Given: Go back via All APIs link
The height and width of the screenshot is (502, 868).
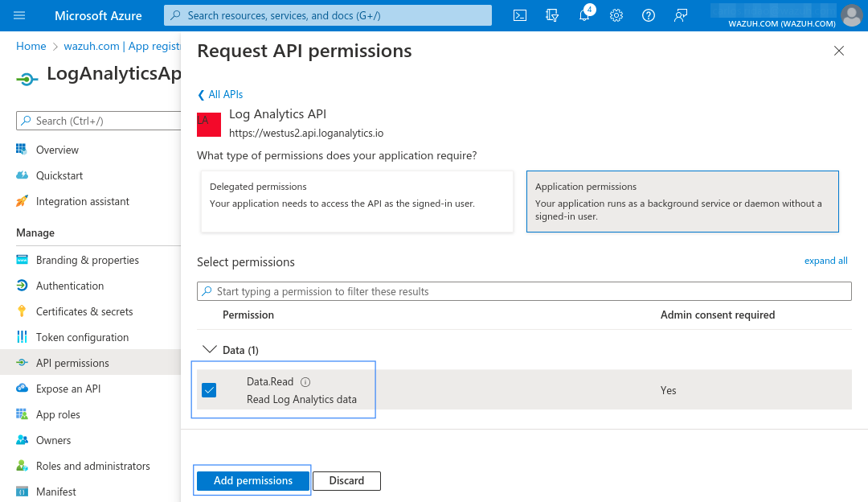Looking at the screenshot, I should (220, 95).
